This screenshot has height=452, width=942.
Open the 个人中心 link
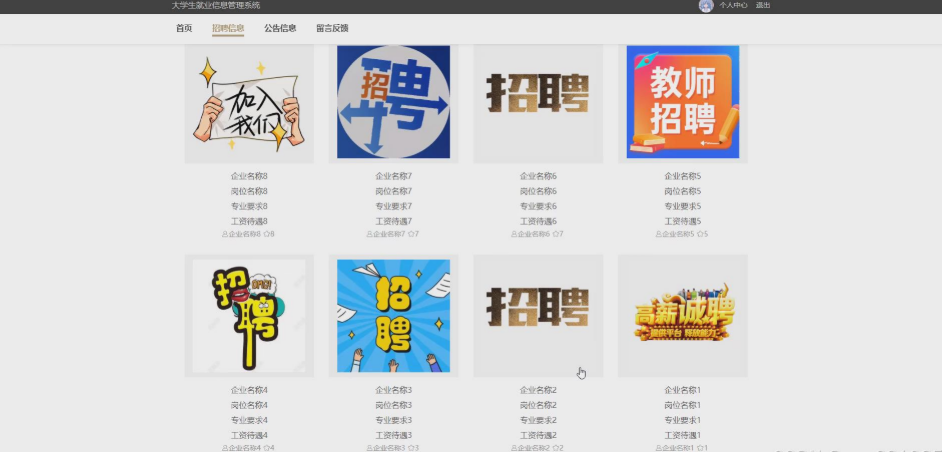pyautogui.click(x=734, y=5)
